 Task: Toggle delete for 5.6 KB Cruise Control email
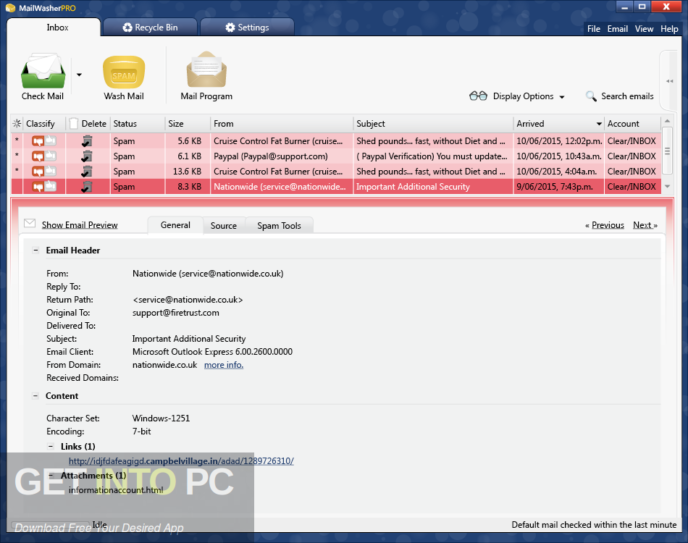[87, 141]
